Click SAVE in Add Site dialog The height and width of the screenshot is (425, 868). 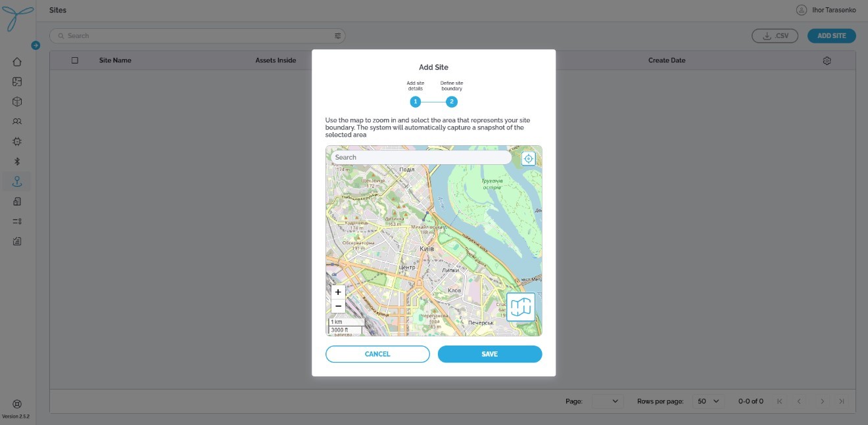[x=490, y=354]
